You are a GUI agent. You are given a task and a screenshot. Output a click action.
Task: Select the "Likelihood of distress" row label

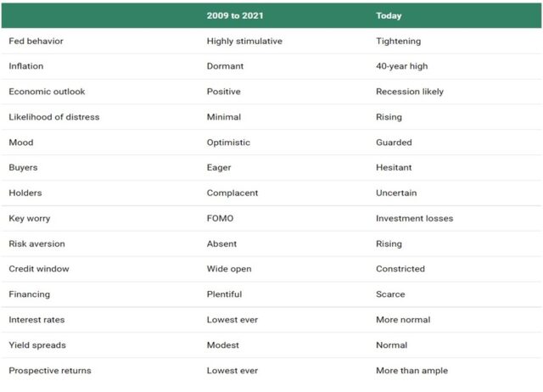pos(53,117)
